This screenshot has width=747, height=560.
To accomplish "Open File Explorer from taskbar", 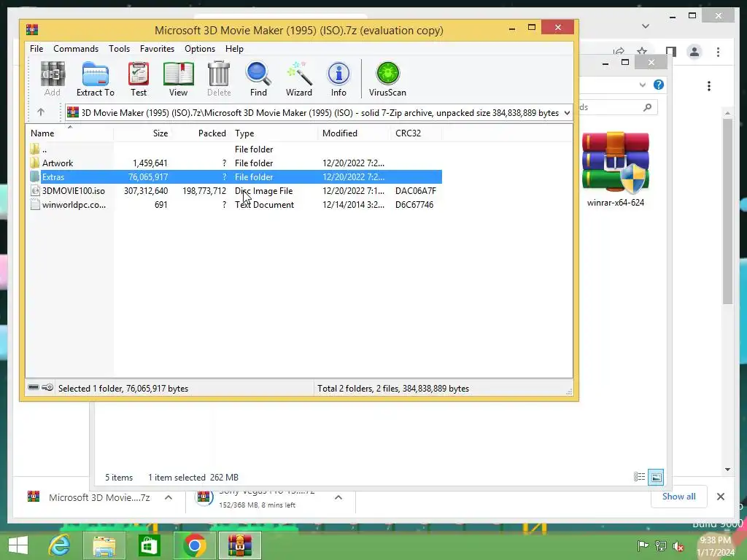I will pyautogui.click(x=104, y=545).
